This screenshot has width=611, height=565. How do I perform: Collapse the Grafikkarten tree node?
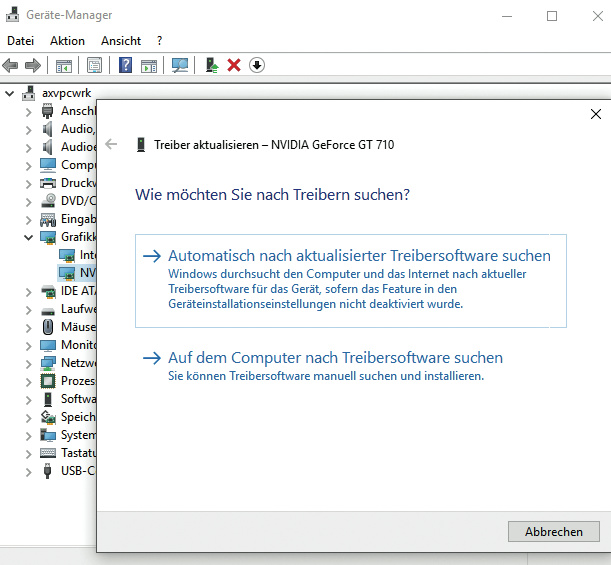[x=29, y=237]
